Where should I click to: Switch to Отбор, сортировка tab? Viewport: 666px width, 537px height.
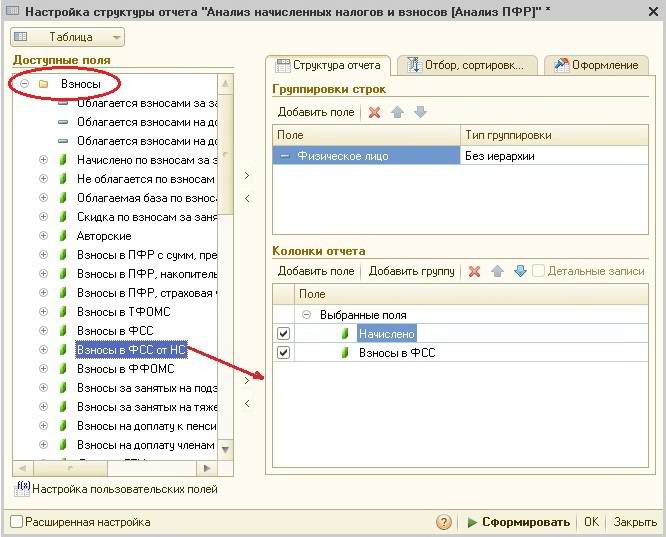click(468, 65)
